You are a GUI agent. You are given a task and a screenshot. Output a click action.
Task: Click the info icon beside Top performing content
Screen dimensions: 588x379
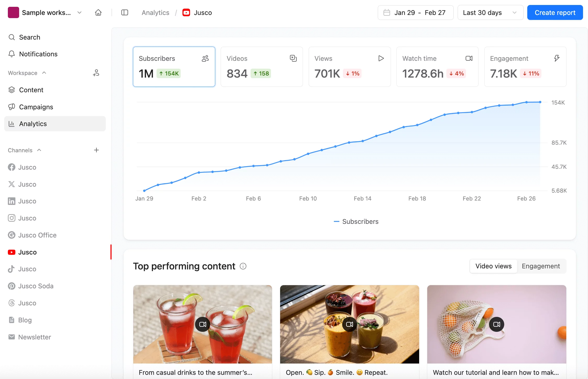pyautogui.click(x=243, y=266)
